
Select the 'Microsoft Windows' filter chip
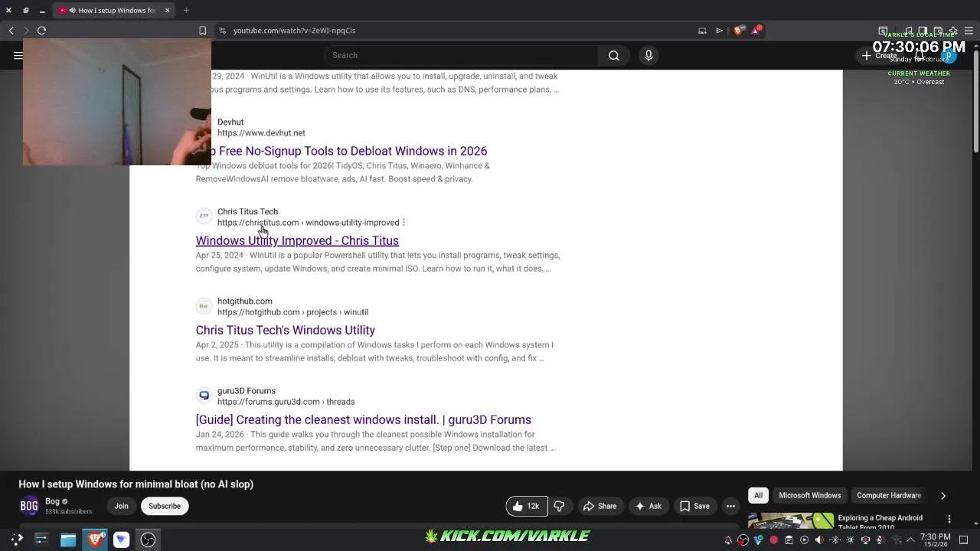(809, 495)
